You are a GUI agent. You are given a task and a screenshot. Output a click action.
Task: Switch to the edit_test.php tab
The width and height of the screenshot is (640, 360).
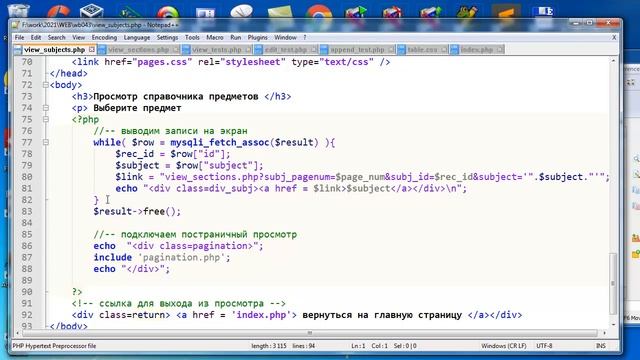pyautogui.click(x=286, y=49)
